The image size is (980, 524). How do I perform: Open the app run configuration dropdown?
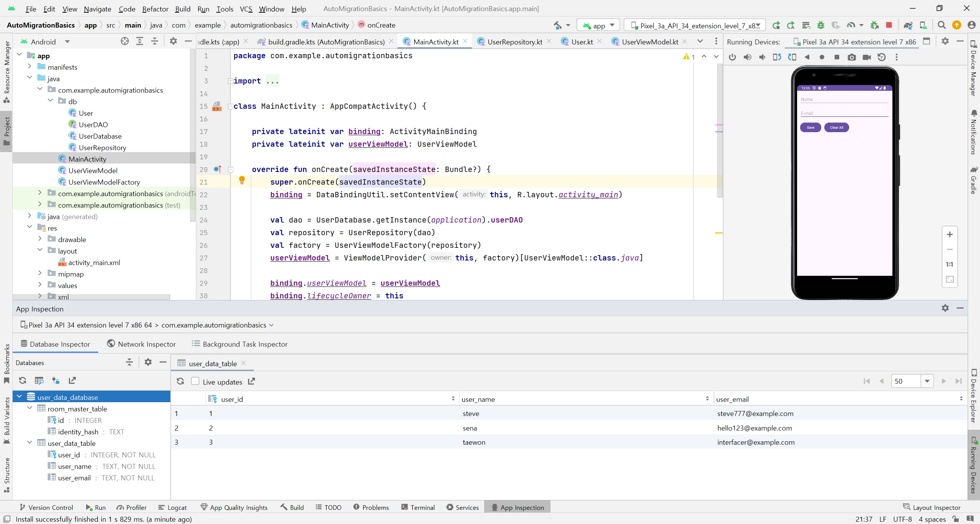click(x=598, y=25)
